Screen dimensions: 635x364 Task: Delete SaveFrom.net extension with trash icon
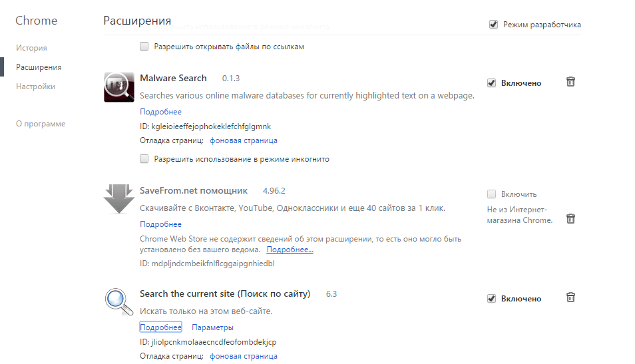coord(570,219)
